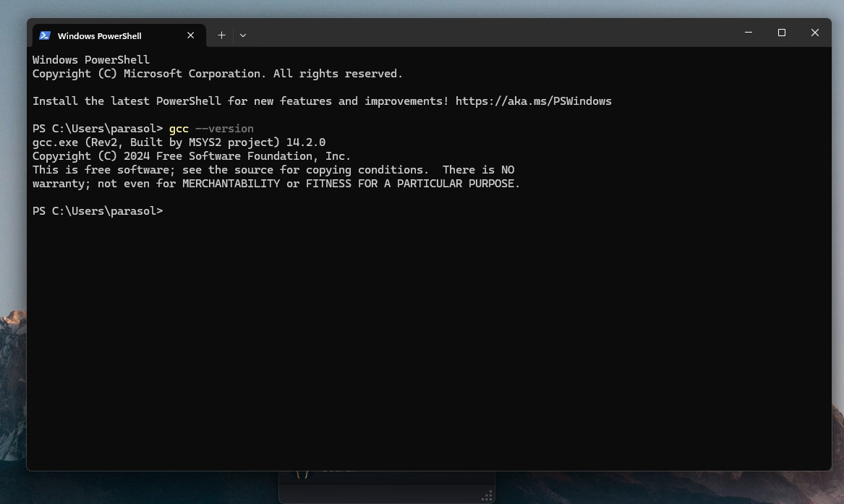Click the 'warranty; not even for MERCHANTABILITY' line
The height and width of the screenshot is (504, 844).
[276, 184]
